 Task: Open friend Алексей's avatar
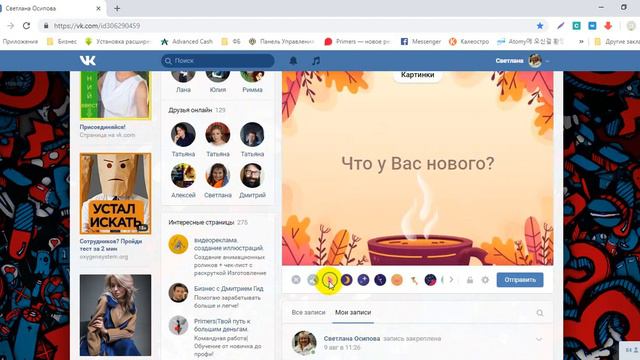tap(183, 176)
